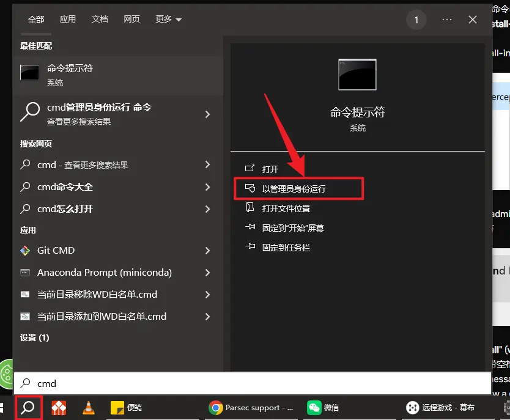Expand the 更多 filter dropdown
The image size is (510, 420).
tap(168, 20)
